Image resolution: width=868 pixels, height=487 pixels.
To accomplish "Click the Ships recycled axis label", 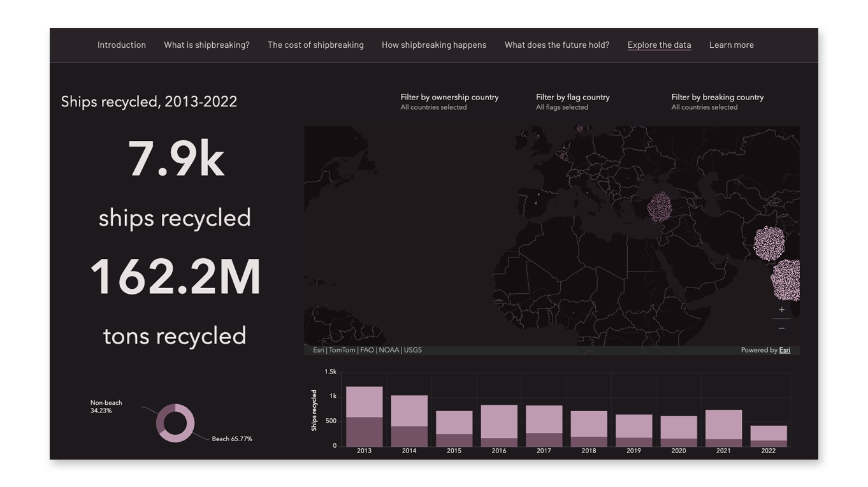I will pyautogui.click(x=314, y=411).
